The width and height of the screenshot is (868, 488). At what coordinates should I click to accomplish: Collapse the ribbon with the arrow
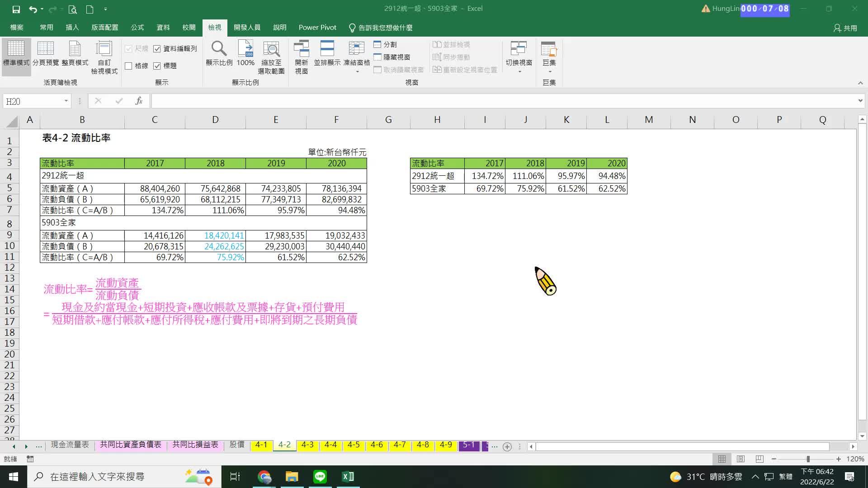pos(860,83)
